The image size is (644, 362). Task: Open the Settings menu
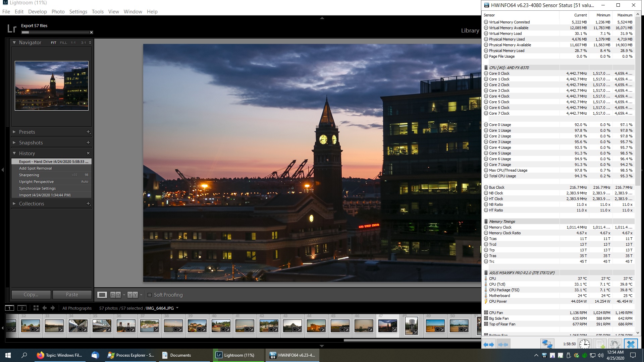(x=78, y=12)
